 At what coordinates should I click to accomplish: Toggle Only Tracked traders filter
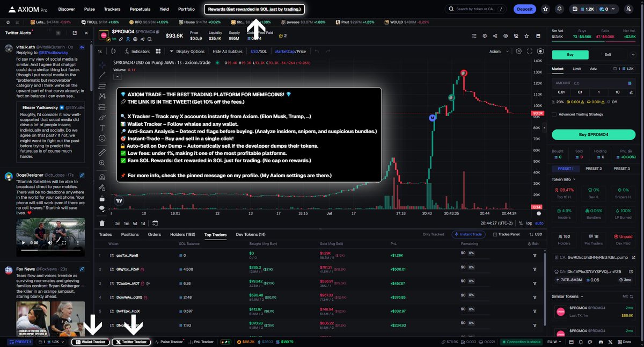pos(433,234)
